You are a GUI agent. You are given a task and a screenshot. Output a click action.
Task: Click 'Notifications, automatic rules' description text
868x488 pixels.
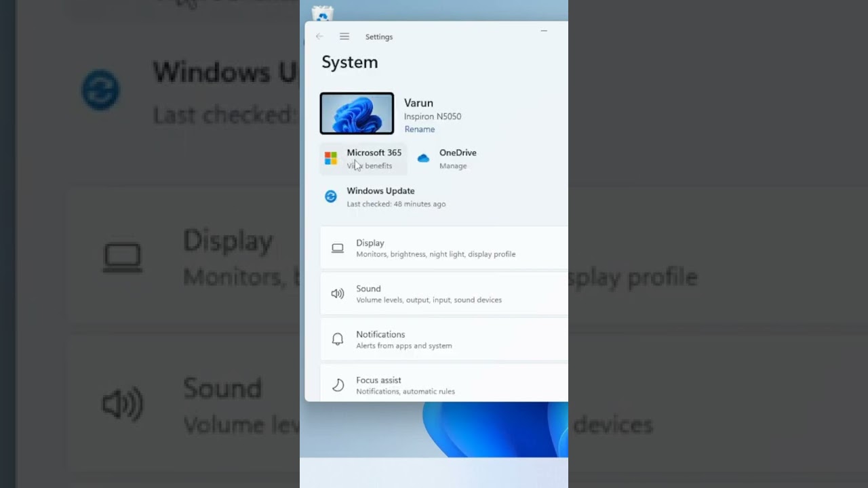click(x=406, y=391)
